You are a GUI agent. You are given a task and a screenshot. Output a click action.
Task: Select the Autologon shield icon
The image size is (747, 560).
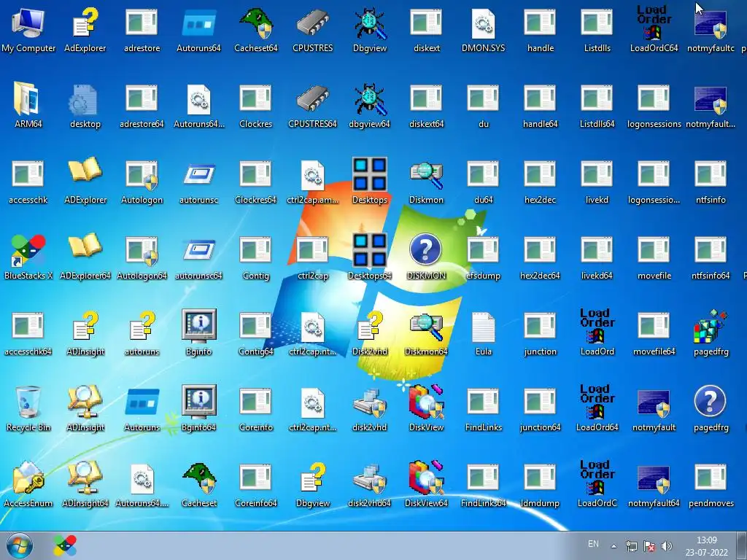coord(142,182)
